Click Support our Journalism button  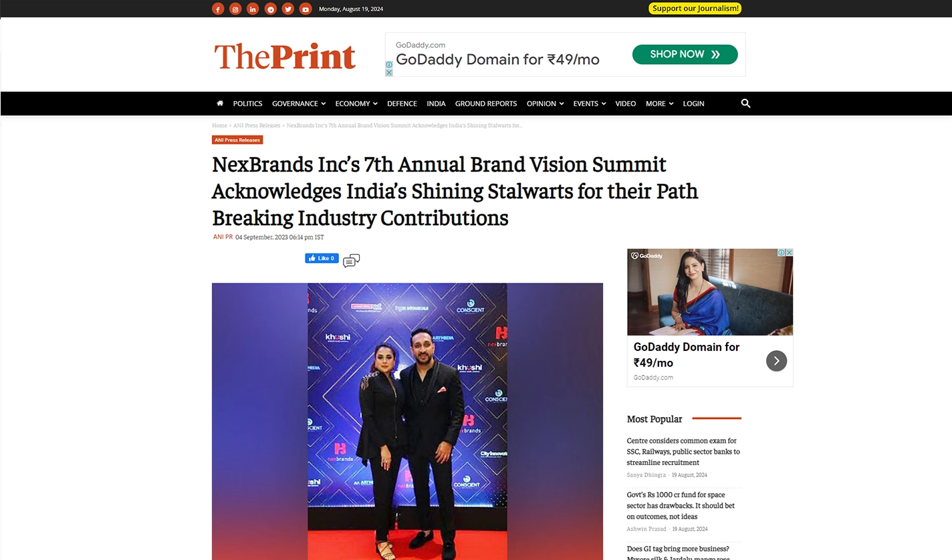pos(695,9)
